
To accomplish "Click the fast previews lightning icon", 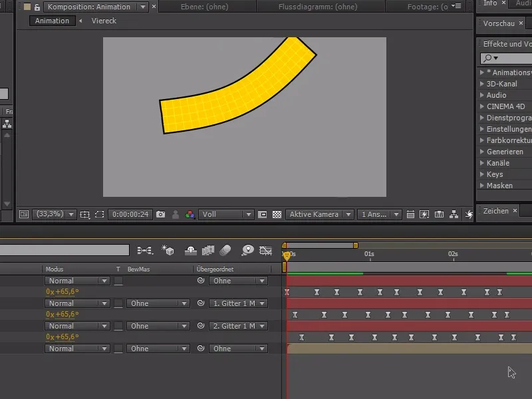I will coord(424,214).
